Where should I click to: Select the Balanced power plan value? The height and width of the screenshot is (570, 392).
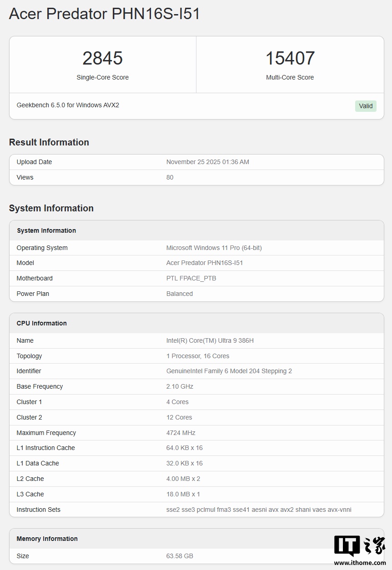coord(179,294)
